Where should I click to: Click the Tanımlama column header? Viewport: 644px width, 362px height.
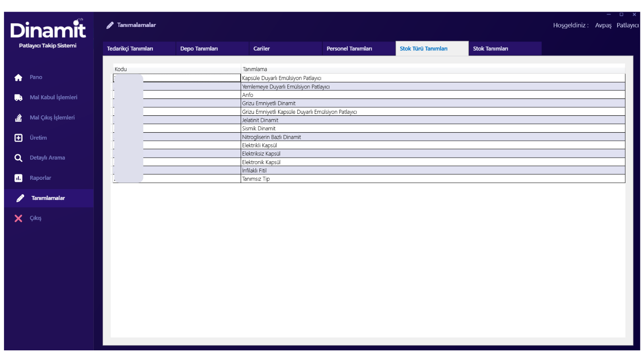433,69
